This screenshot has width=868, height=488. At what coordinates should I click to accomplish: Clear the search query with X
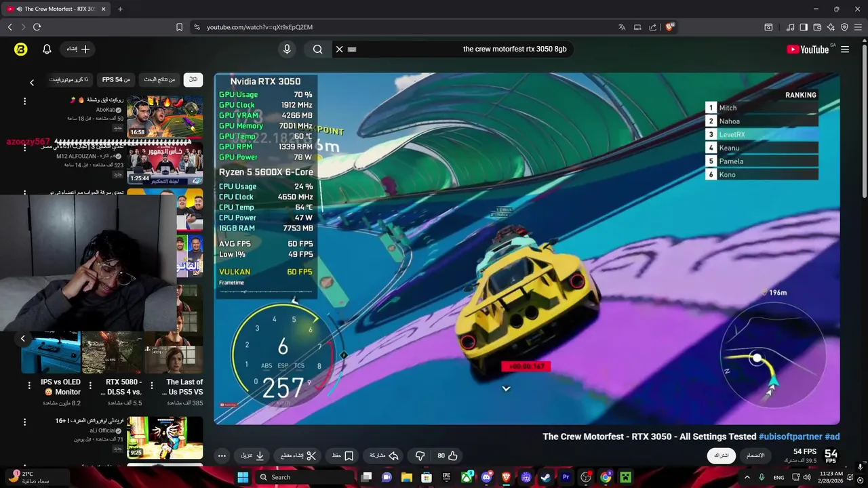click(x=340, y=49)
